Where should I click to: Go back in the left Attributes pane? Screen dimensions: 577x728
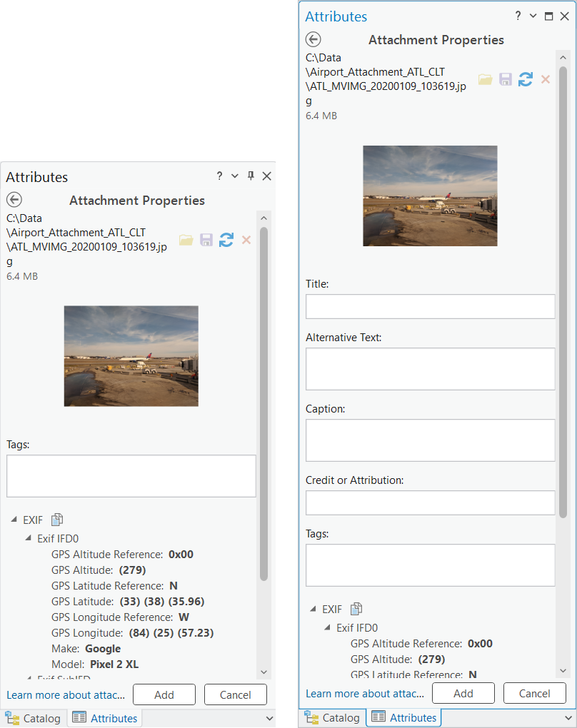(x=14, y=200)
